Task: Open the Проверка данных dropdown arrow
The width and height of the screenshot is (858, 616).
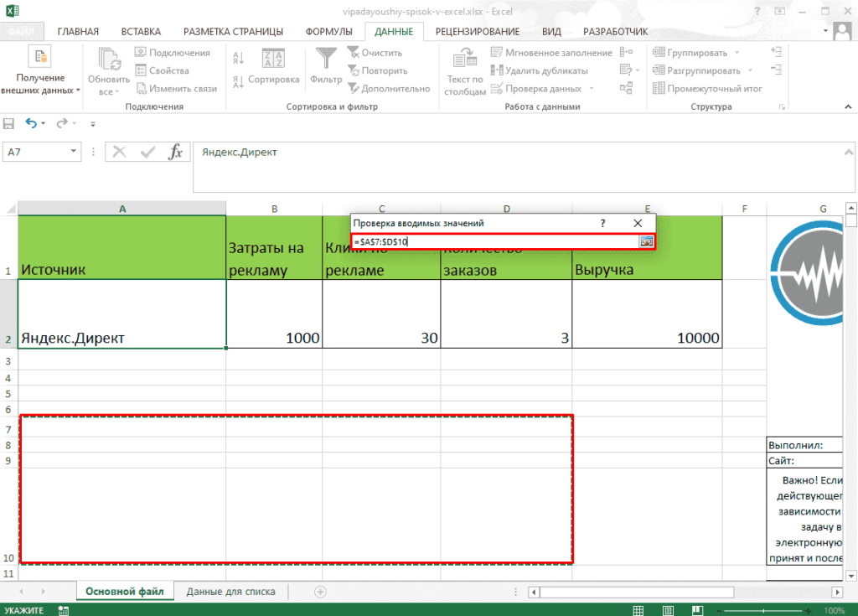Action: pyautogui.click(x=592, y=89)
